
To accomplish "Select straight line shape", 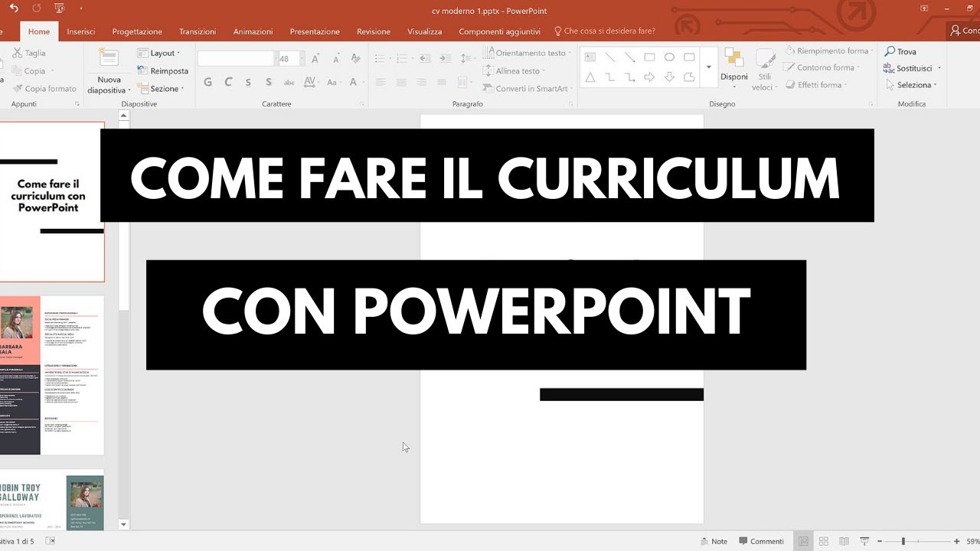I will pyautogui.click(x=610, y=57).
